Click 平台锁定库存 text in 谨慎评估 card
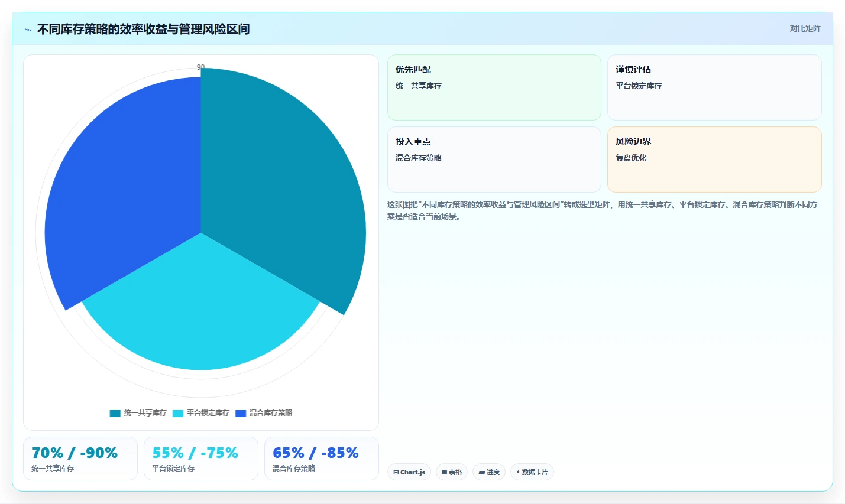Image resolution: width=845 pixels, height=504 pixels. click(639, 86)
